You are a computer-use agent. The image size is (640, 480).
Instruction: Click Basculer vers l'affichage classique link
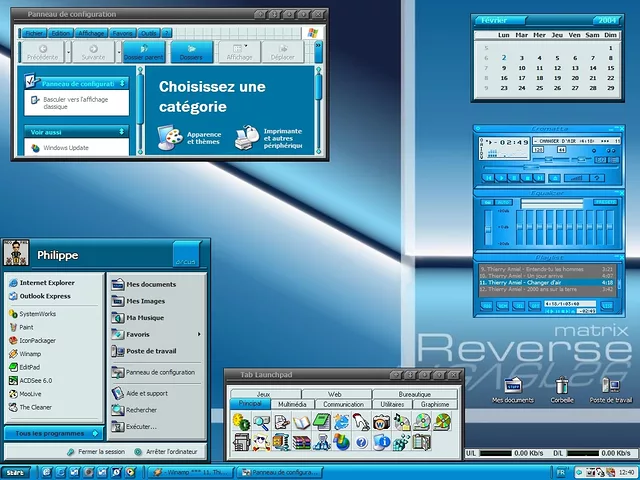coord(75,101)
